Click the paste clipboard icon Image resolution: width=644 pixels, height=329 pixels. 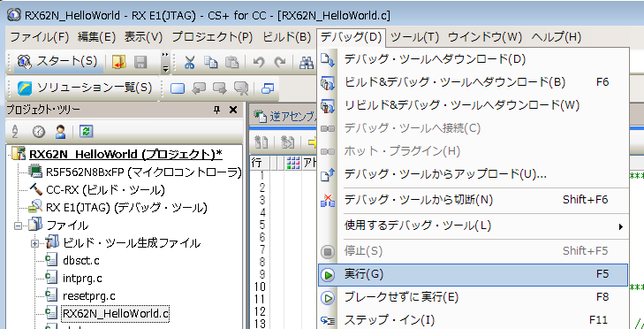coord(232,63)
